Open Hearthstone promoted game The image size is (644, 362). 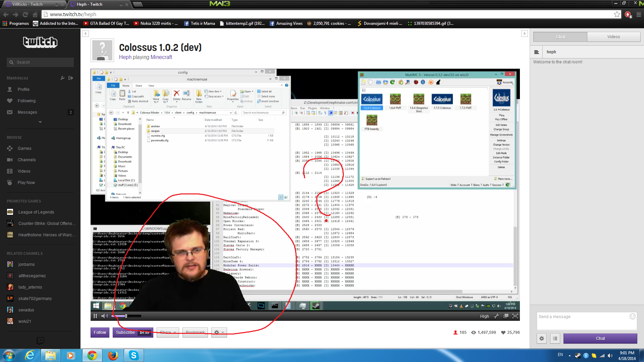47,235
